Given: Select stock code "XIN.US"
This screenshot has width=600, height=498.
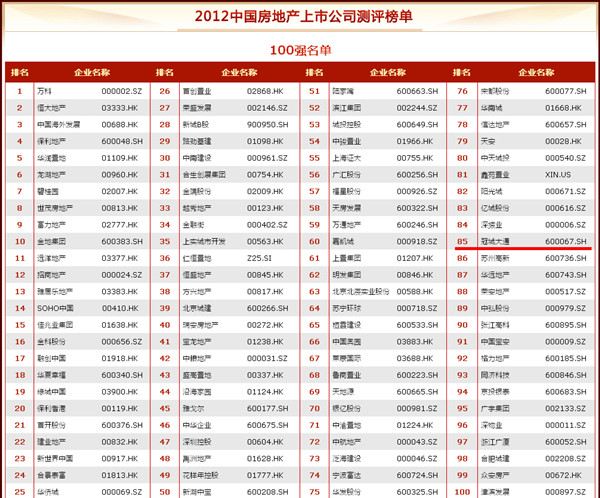Looking at the screenshot, I should (x=558, y=175).
